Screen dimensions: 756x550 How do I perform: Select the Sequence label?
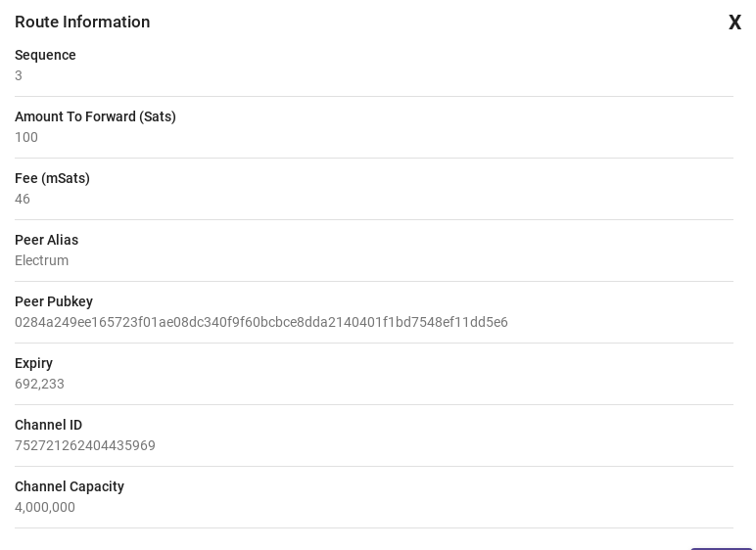[45, 55]
